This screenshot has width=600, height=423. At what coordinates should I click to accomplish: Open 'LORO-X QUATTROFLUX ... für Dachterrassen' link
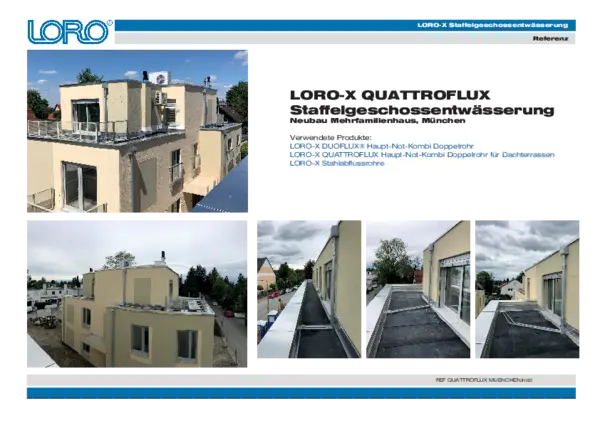click(422, 155)
